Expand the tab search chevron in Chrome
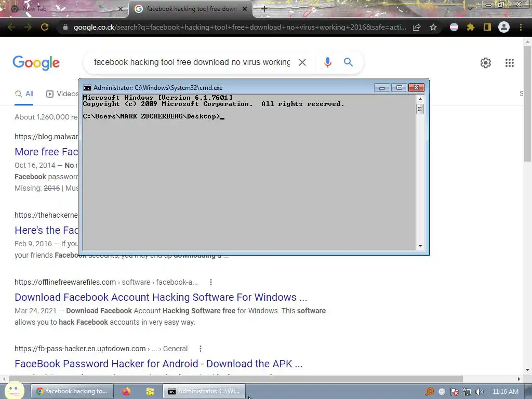The width and height of the screenshot is (532, 399). coord(470,8)
